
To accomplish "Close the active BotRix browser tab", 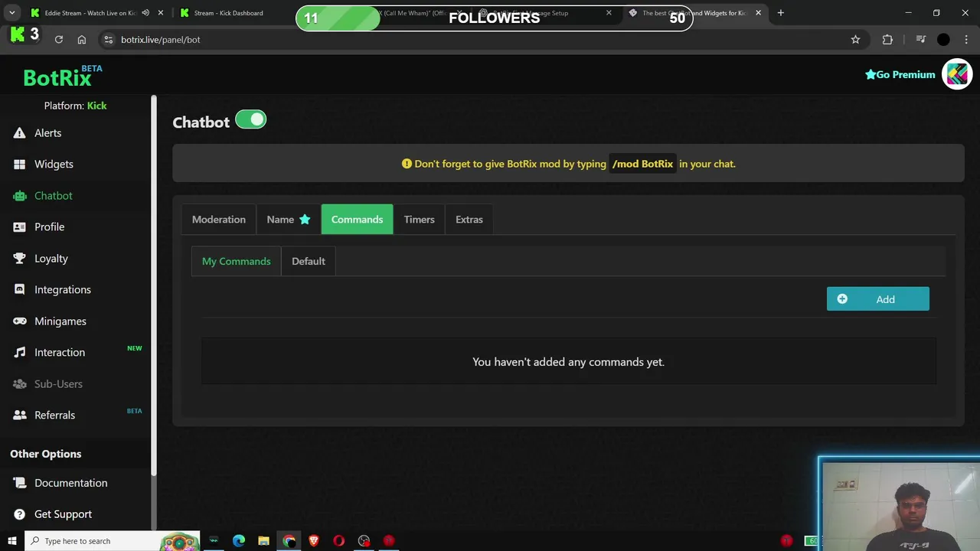I will [758, 13].
